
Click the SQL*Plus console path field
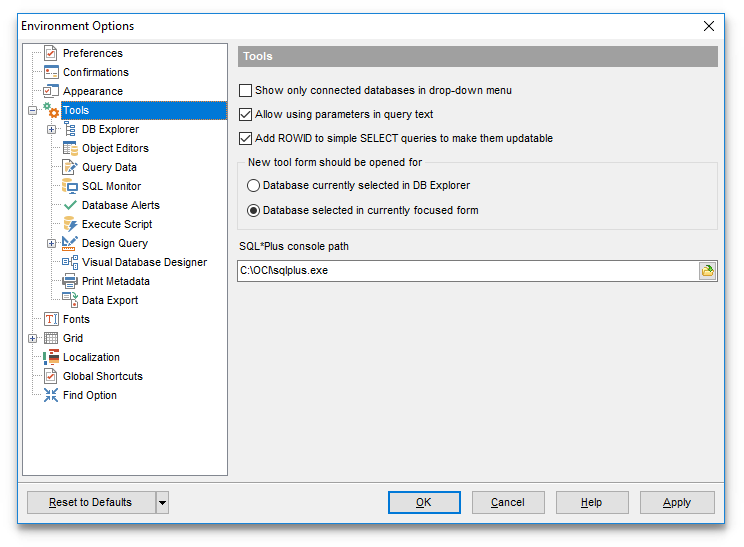[468, 270]
